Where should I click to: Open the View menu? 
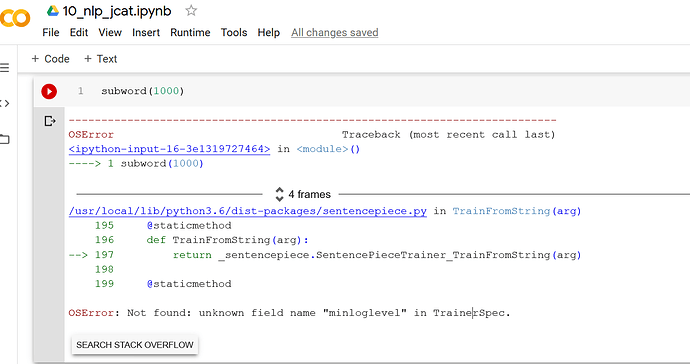(x=110, y=33)
